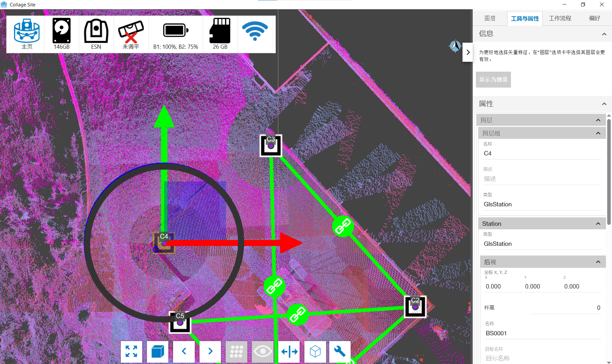Toggle the solid blue cube view
Screen dimensions: 612x364
point(157,352)
